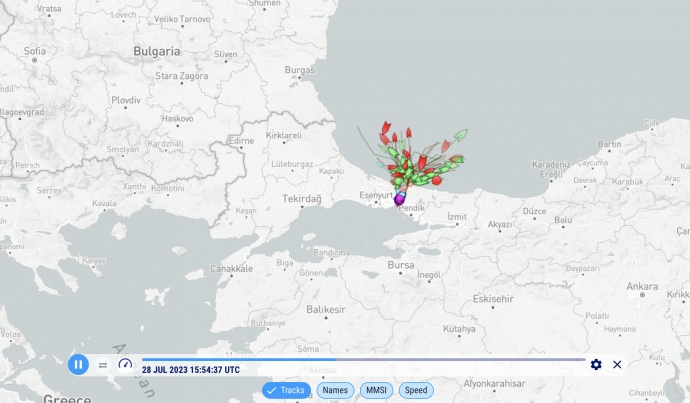Screen dimensions: 690x403
Task: Click the Ankara city label on map
Action: (641, 286)
